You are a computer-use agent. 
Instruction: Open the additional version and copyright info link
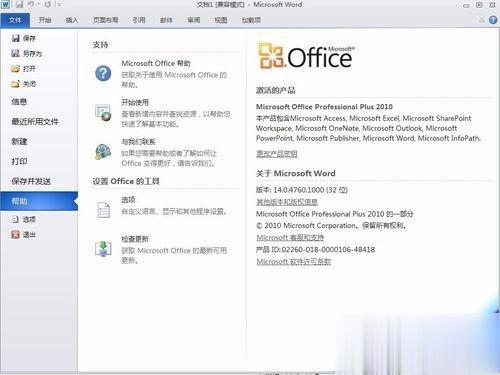pos(287,202)
